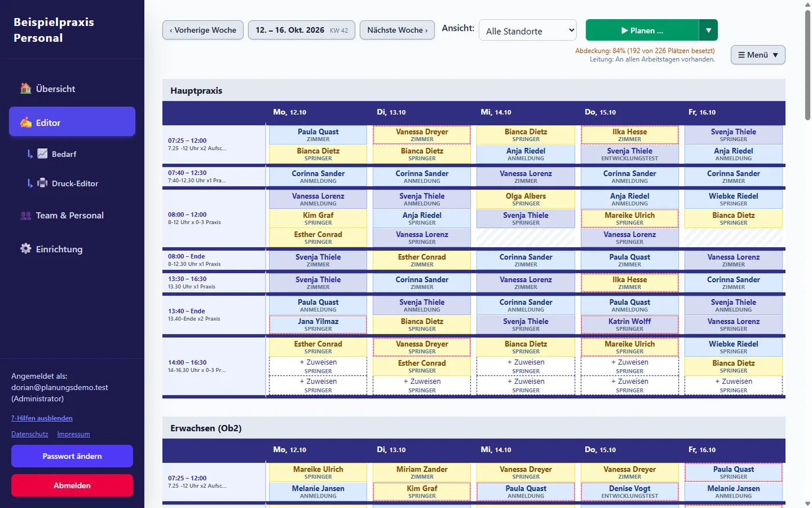Click the Hauptpraxis 14:00 – 16:30 shift row label

coord(214,366)
